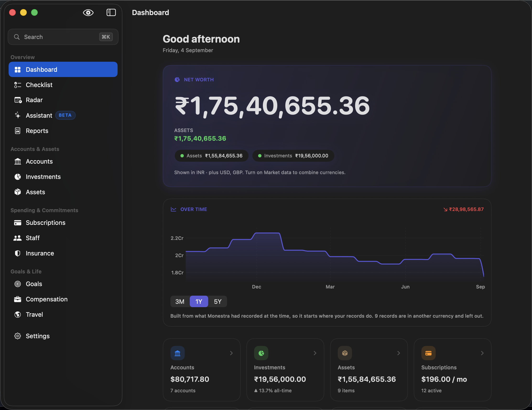The width and height of the screenshot is (532, 410).
Task: Open the Compensation briefcase icon
Action: pyautogui.click(x=17, y=299)
